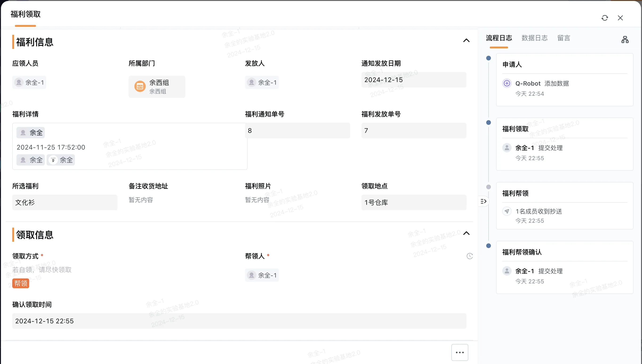This screenshot has width=642, height=364.
Task: Click the 福利通知单号 input showing 8
Action: click(x=298, y=130)
